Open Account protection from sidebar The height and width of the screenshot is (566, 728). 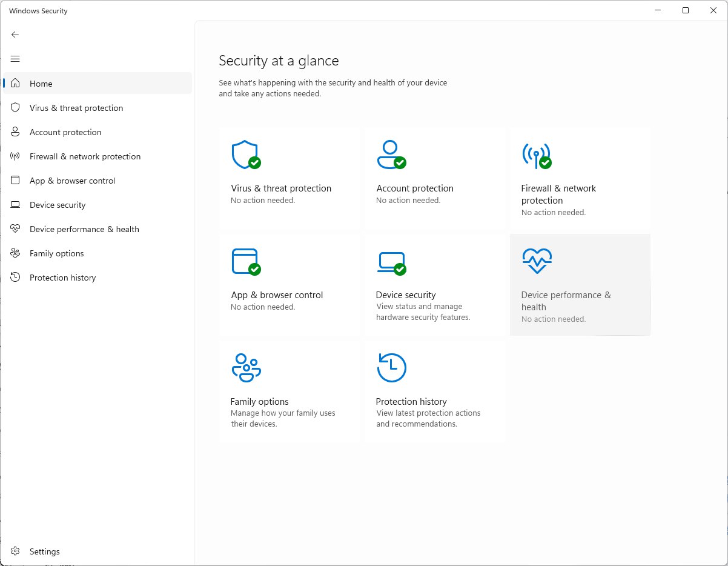click(x=98, y=132)
